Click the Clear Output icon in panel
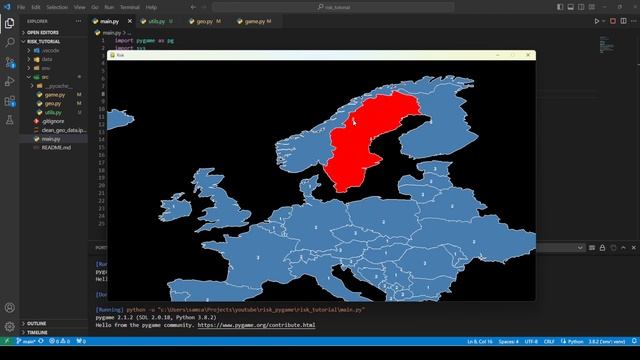640x360 pixels. (x=591, y=248)
